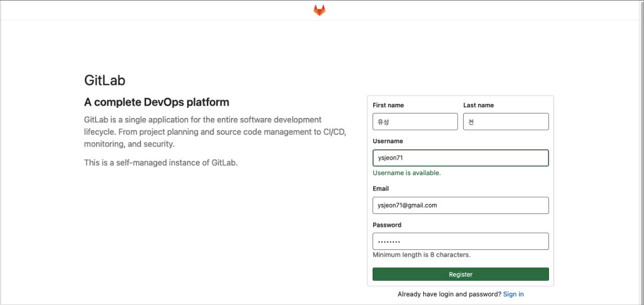Screen dimensions: 644x305
Task: Click into the Password field
Action: point(461,242)
